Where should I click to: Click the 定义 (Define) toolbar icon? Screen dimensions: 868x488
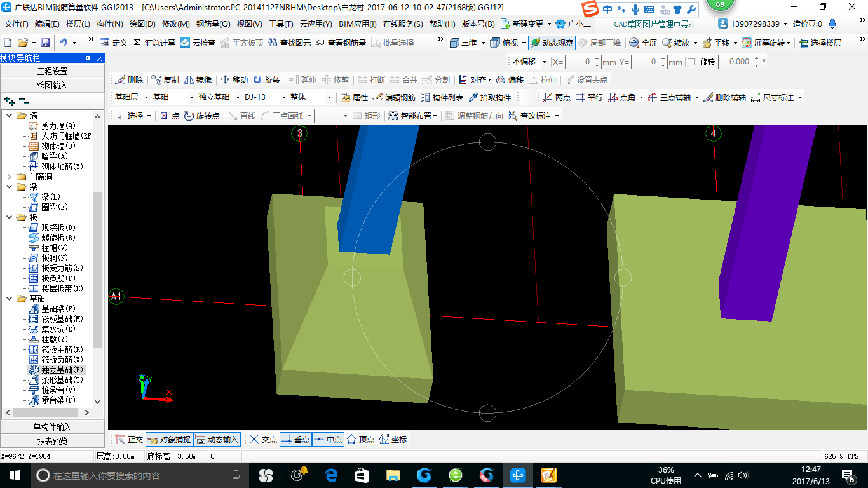pyautogui.click(x=114, y=43)
